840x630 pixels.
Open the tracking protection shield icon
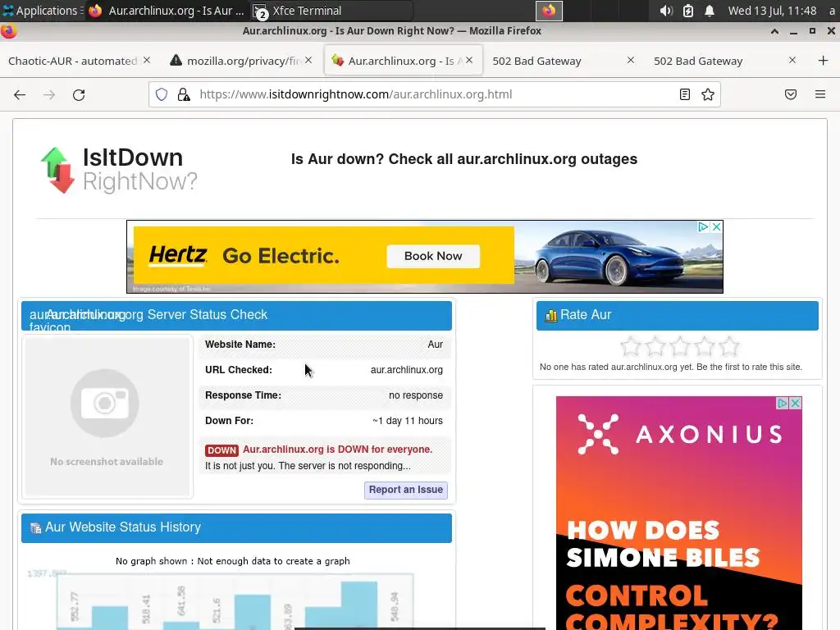162,95
